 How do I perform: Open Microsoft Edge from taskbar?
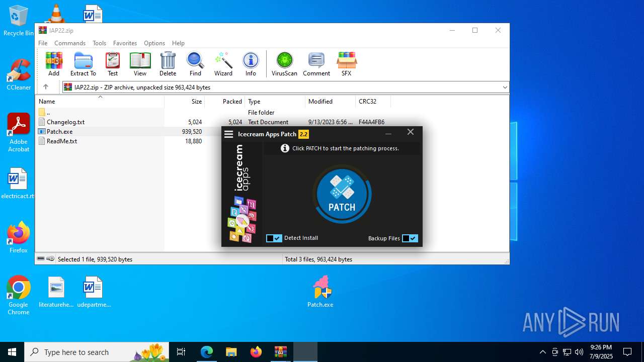(x=207, y=352)
